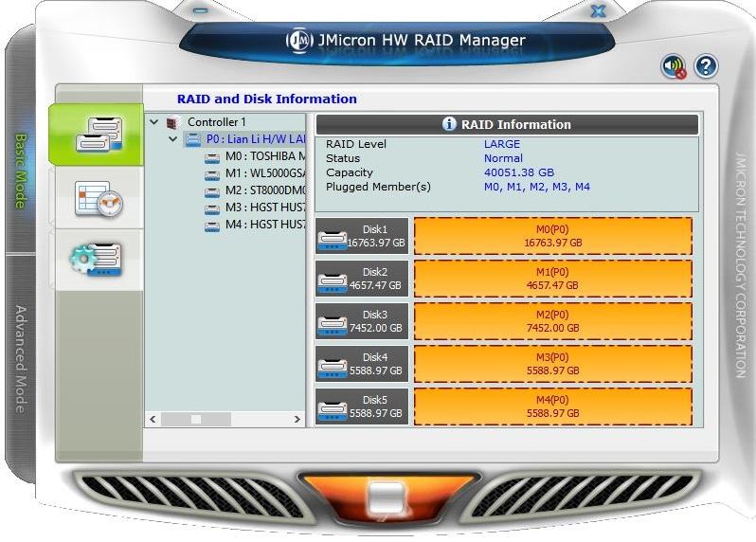Switch to Advanced Mode tab
This screenshot has height=542, width=756.
pyautogui.click(x=21, y=359)
